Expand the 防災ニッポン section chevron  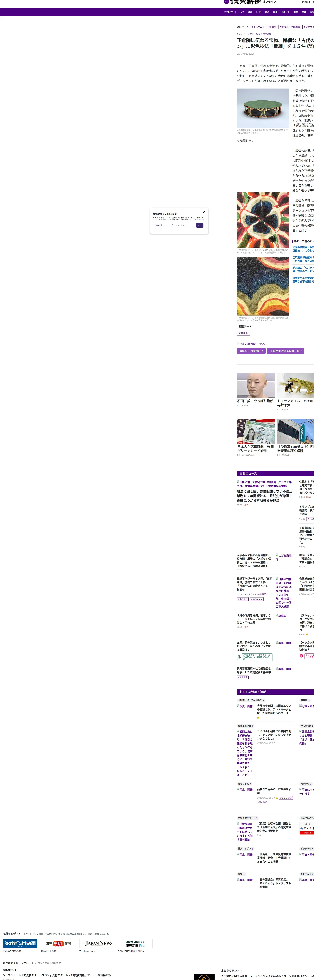[x=253, y=849]
